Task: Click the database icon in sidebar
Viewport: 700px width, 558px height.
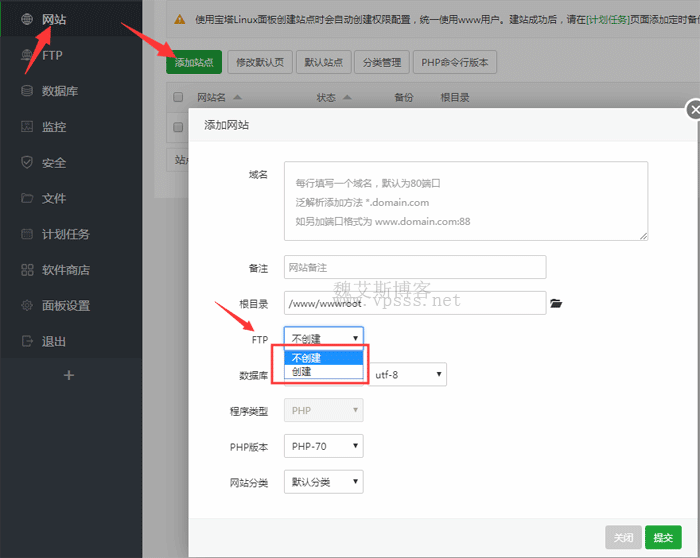Action: [27, 91]
